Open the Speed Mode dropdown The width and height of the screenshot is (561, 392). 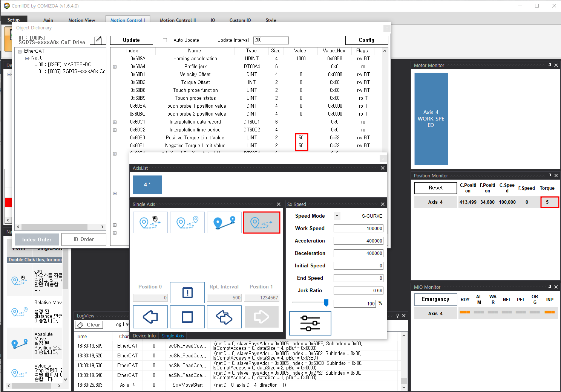click(x=337, y=216)
